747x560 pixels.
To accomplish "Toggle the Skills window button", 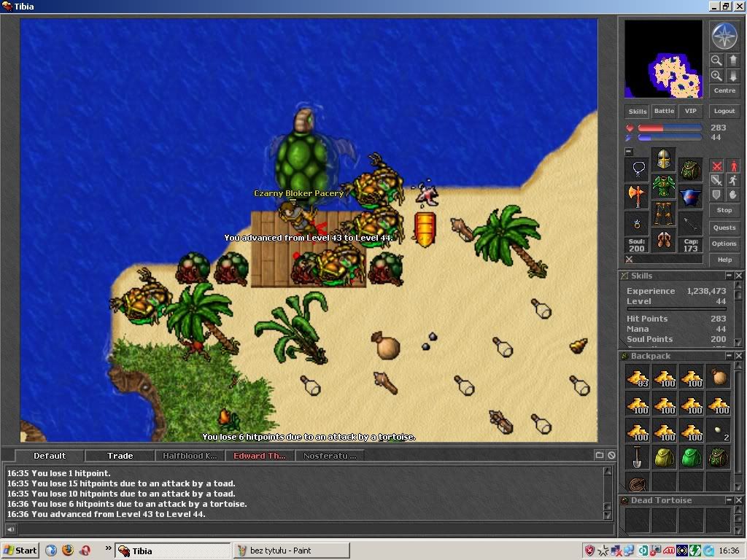I will 637,112.
